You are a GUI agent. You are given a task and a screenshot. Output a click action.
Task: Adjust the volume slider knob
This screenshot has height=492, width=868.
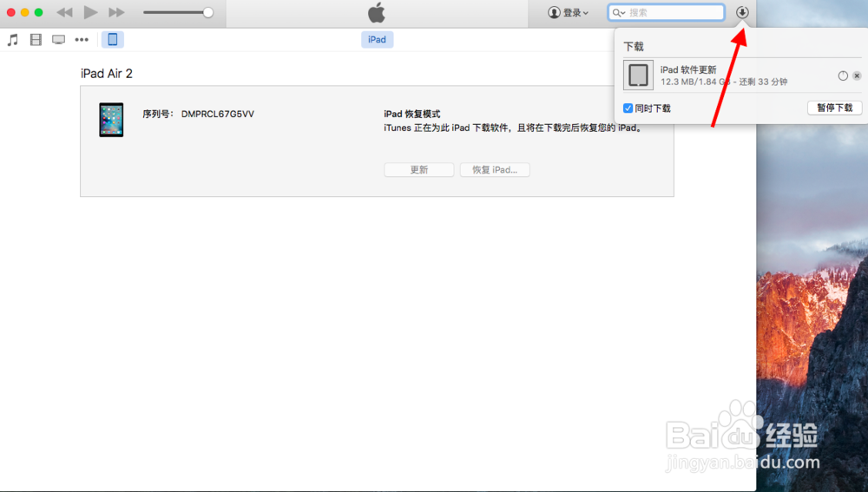(208, 13)
